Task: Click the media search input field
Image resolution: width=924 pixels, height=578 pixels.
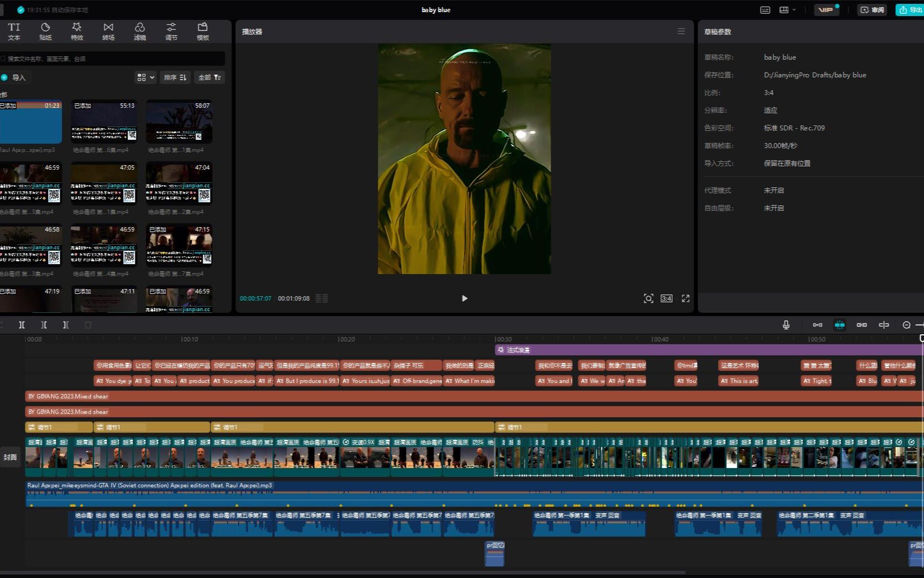Action: pos(113,59)
